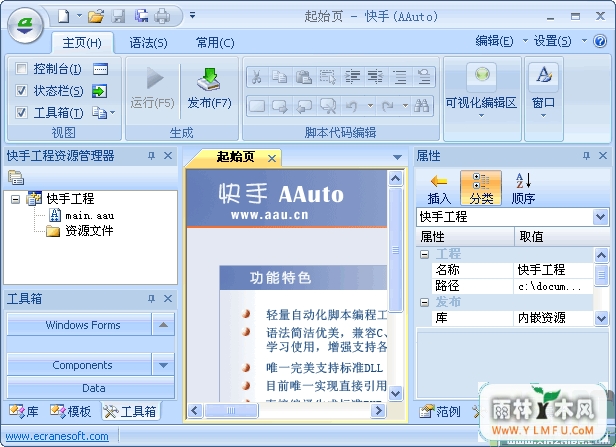Image resolution: width=616 pixels, height=447 pixels.
Task: Open the AAuto application orb menu
Action: pos(26,25)
